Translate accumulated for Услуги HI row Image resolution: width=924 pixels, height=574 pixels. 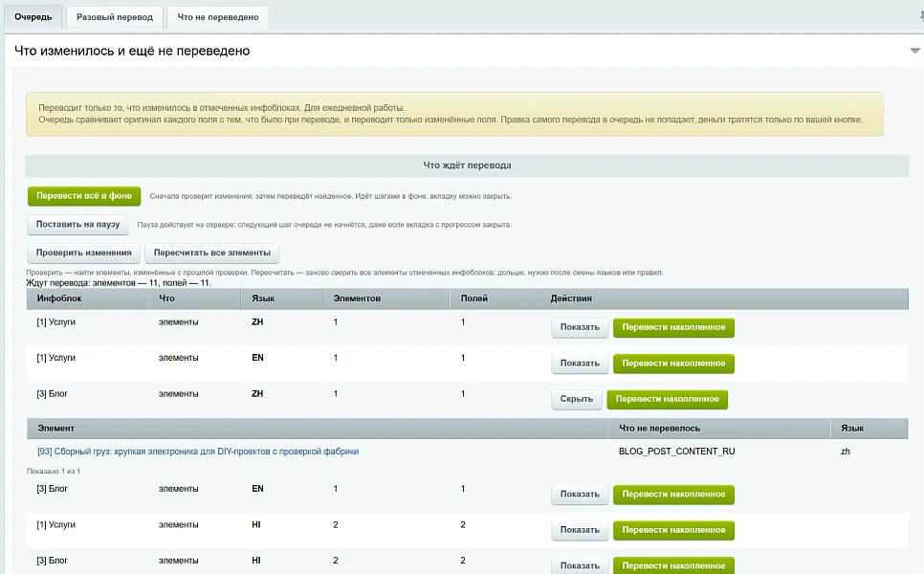[673, 530]
